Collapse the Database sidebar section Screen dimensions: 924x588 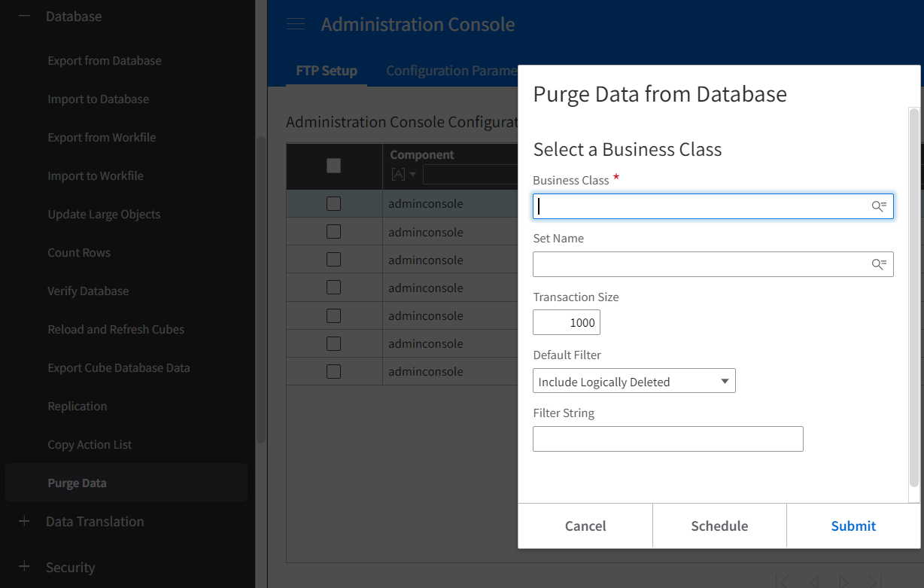coord(24,16)
